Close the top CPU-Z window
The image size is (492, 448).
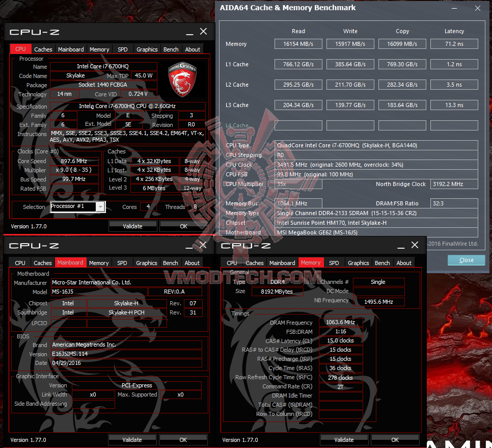point(203,32)
